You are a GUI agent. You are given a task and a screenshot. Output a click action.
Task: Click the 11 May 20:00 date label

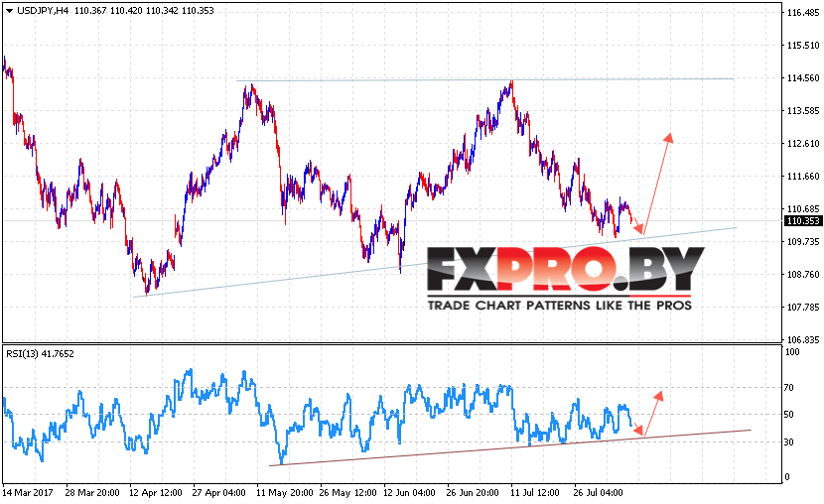(x=284, y=493)
